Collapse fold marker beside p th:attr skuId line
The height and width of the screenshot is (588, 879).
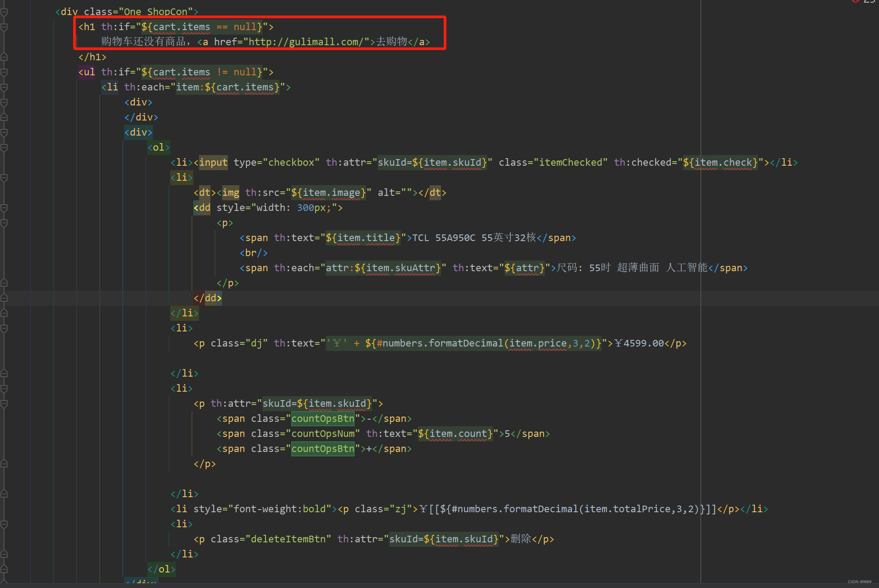click(x=4, y=404)
